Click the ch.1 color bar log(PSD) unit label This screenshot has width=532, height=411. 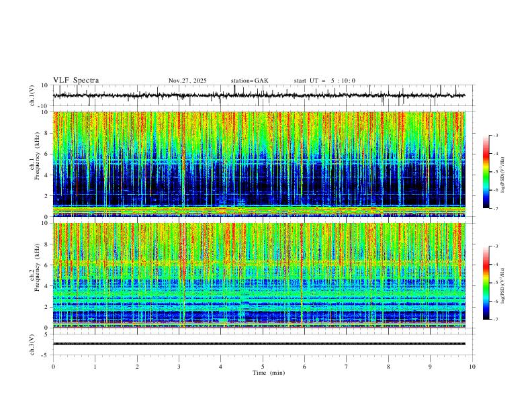(x=503, y=175)
